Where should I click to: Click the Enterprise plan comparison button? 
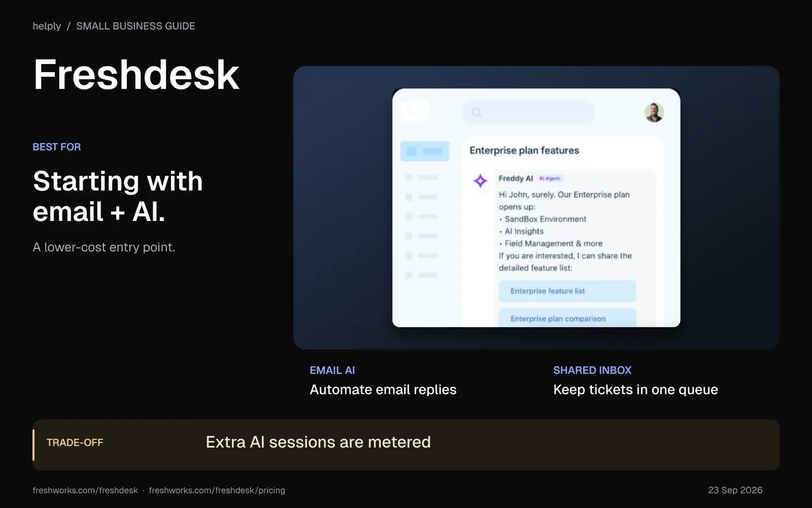[567, 317]
